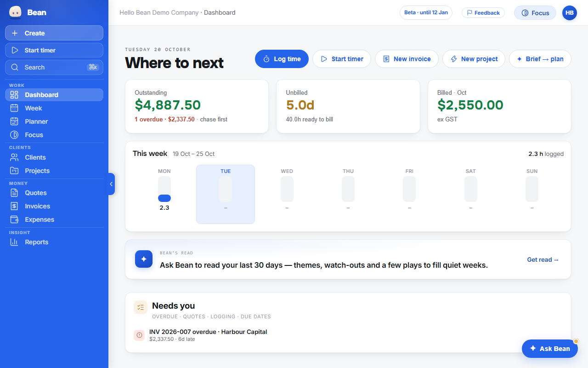
Task: Click the Needs you checklist icon
Action: pos(141,307)
